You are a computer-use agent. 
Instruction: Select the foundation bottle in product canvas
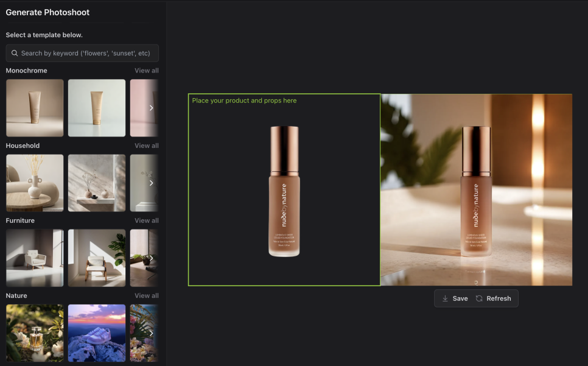point(284,191)
